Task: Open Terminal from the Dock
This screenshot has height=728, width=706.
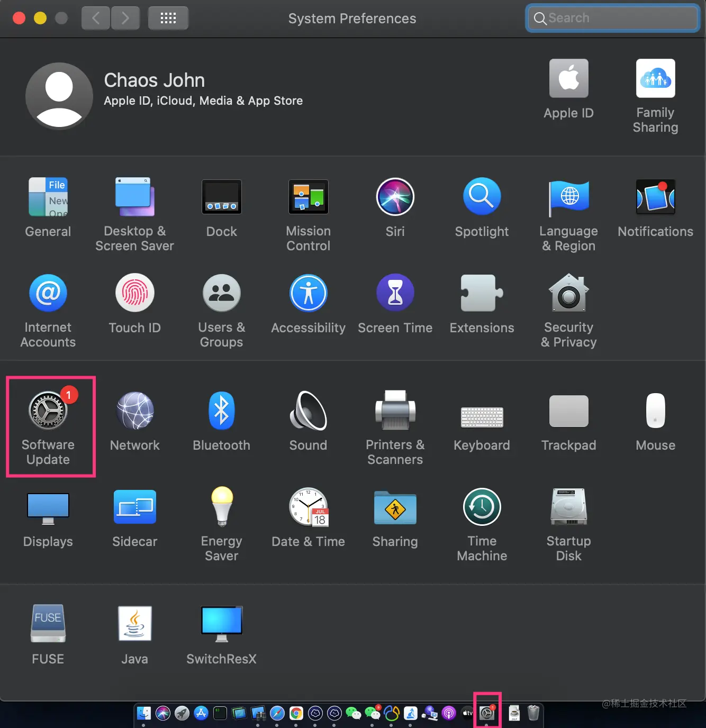Action: click(x=220, y=713)
